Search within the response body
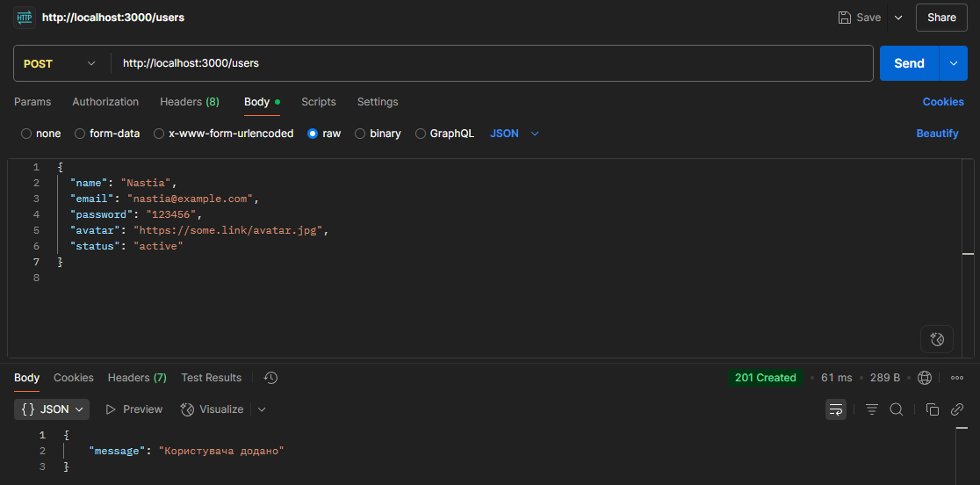Screen dimensions: 980x485 click(x=897, y=409)
